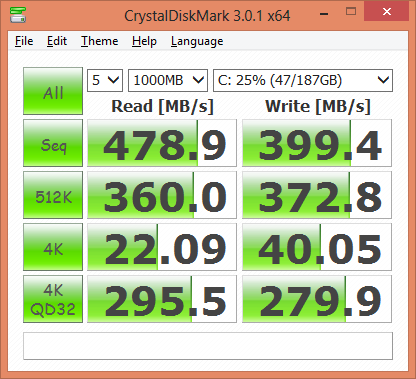Select the Seq read result 478.9
The width and height of the screenshot is (416, 379).
[x=162, y=143]
